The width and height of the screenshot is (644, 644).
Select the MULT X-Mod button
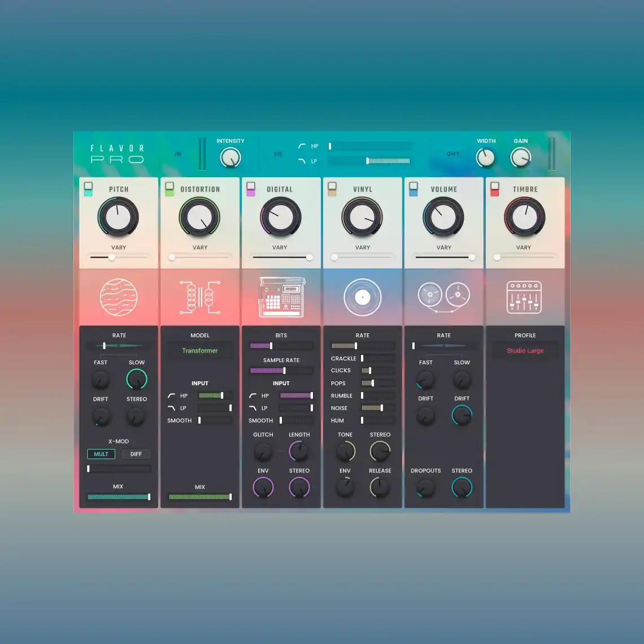pos(101,454)
